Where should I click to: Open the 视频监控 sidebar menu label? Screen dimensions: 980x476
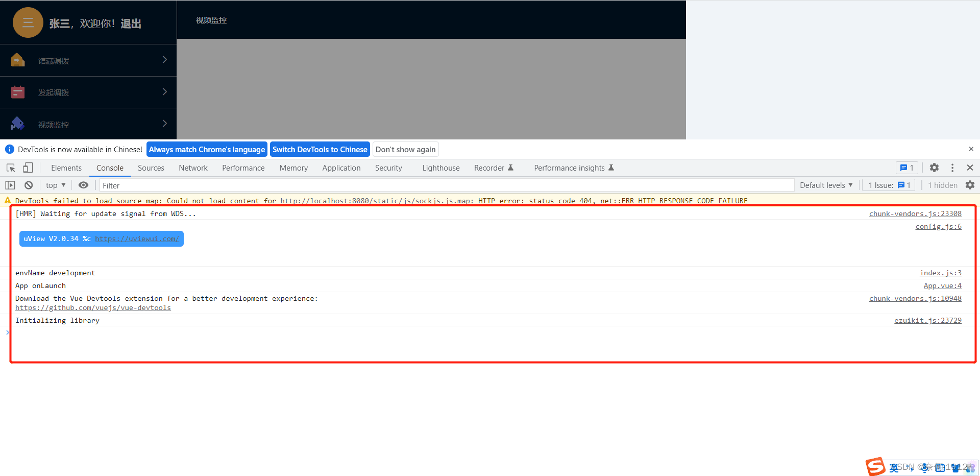(x=54, y=125)
